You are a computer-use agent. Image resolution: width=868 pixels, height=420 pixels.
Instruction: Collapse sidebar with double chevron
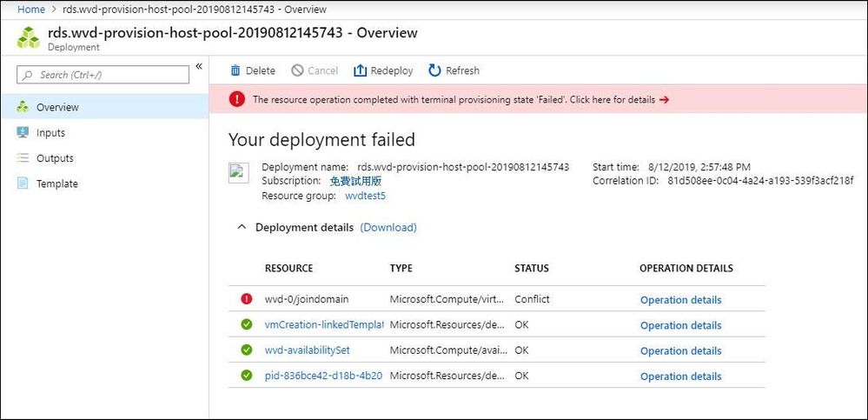click(199, 66)
